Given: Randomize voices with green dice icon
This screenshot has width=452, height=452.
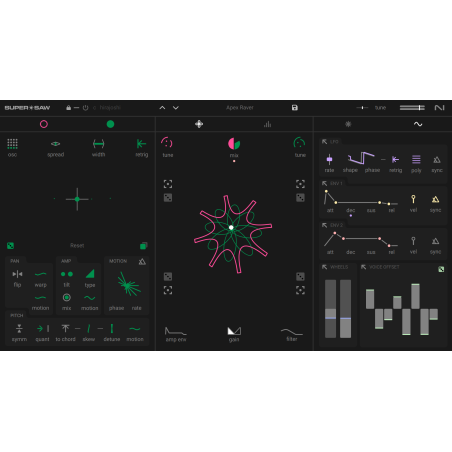Looking at the screenshot, I should [x=10, y=246].
